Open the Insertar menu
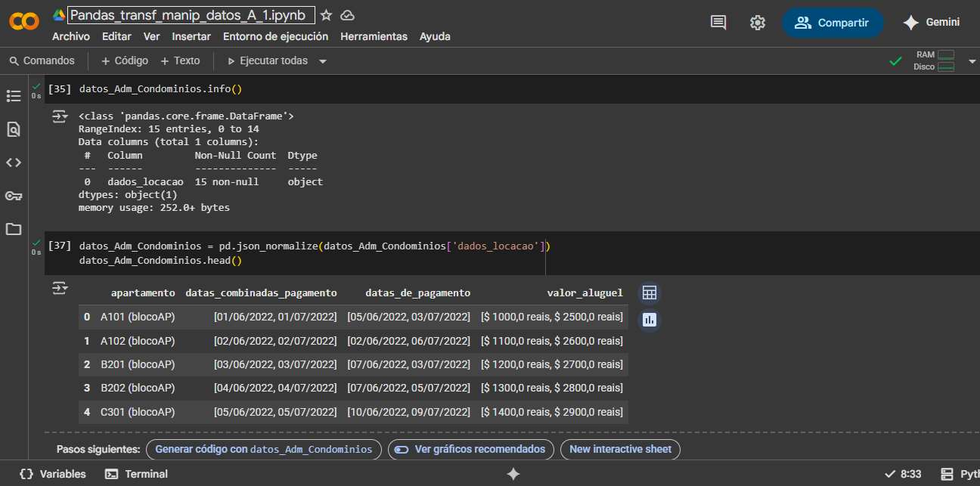The height and width of the screenshot is (486, 980). (191, 36)
